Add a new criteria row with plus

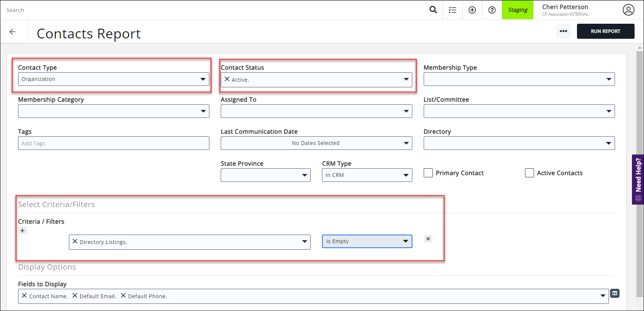click(x=23, y=231)
